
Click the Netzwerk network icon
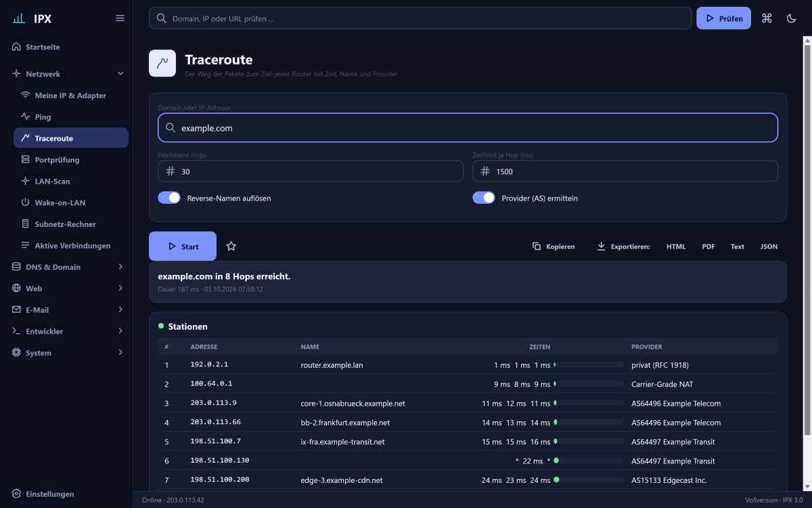pyautogui.click(x=17, y=74)
